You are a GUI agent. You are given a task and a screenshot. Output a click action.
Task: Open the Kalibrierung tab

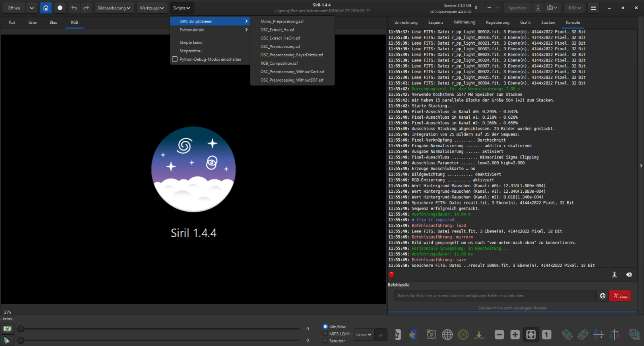coord(464,23)
